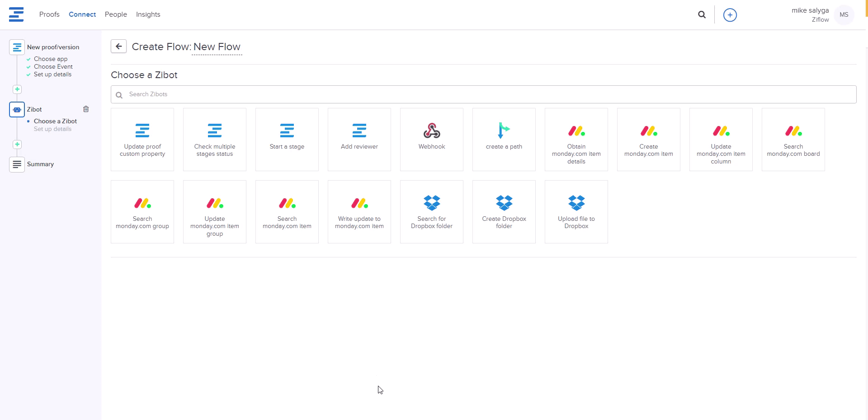Open the People tab
868x420 pixels.
[116, 14]
